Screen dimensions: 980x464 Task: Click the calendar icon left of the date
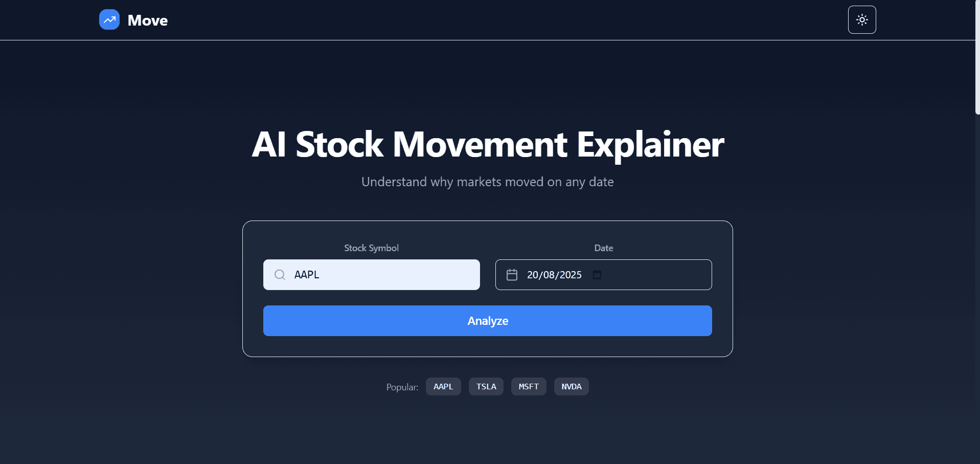coord(512,275)
